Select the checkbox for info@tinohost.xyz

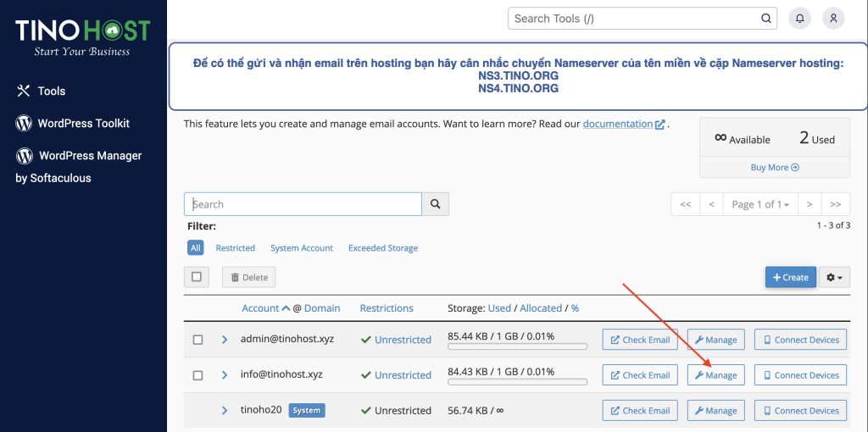click(198, 375)
